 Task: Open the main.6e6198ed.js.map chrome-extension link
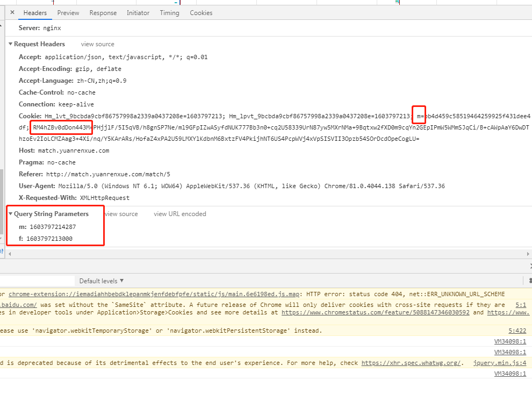[154, 294]
